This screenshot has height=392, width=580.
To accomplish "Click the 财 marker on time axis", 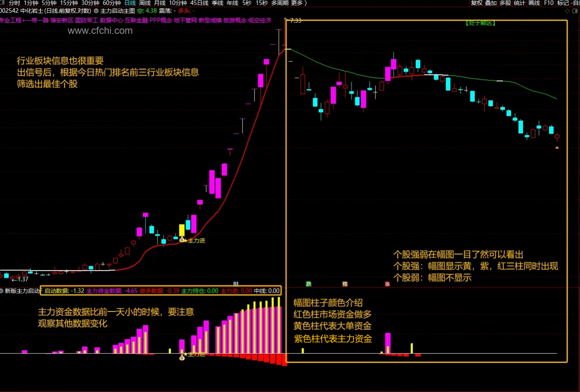I will click(x=236, y=284).
